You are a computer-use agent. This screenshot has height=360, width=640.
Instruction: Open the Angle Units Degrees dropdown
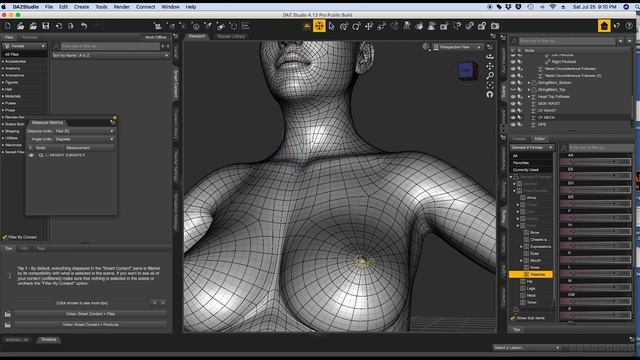tap(84, 140)
